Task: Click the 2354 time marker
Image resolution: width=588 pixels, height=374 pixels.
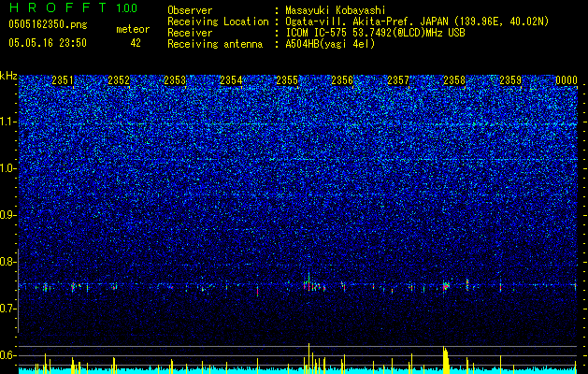Action: (231, 80)
